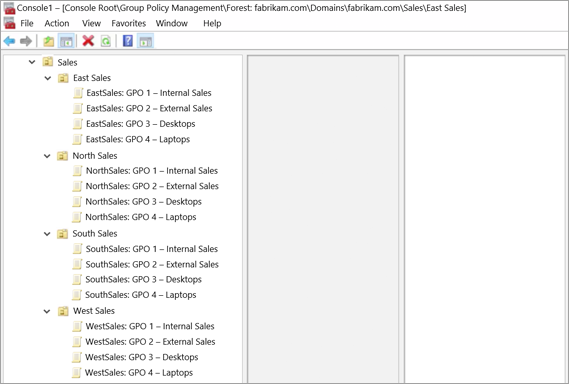The image size is (569, 384).
Task: Open the Action menu
Action: pyautogui.click(x=57, y=23)
